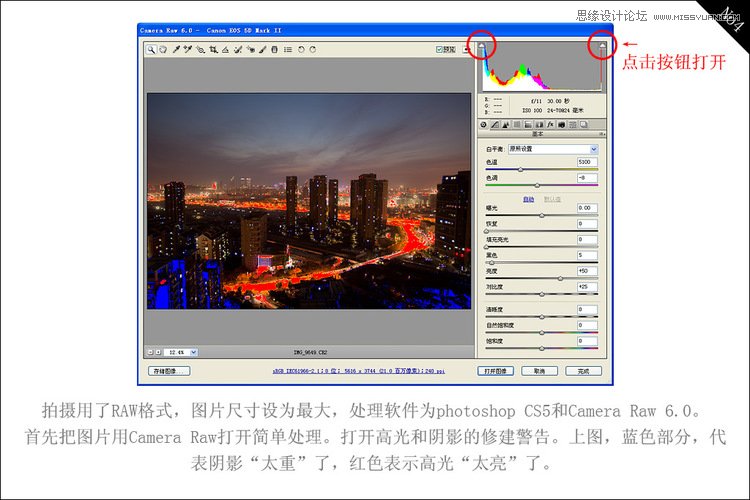Click the Cancel (取消) button
The image size is (750, 500).
(540, 371)
